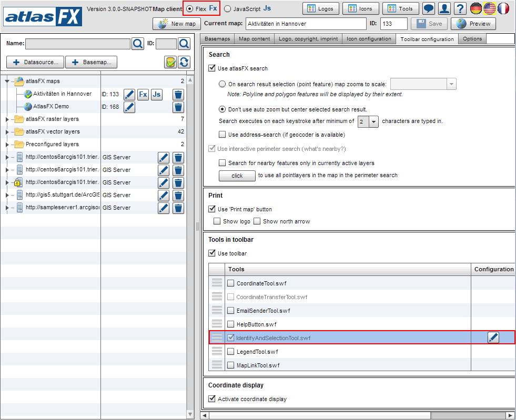
Task: Delete the locked centos6arcgis101 GIS Server
Action: (x=178, y=183)
